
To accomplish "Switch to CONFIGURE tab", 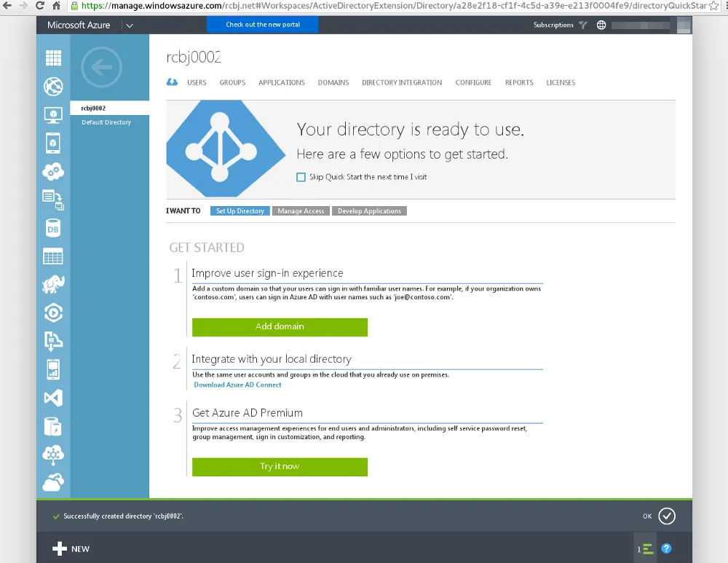I will tap(473, 82).
